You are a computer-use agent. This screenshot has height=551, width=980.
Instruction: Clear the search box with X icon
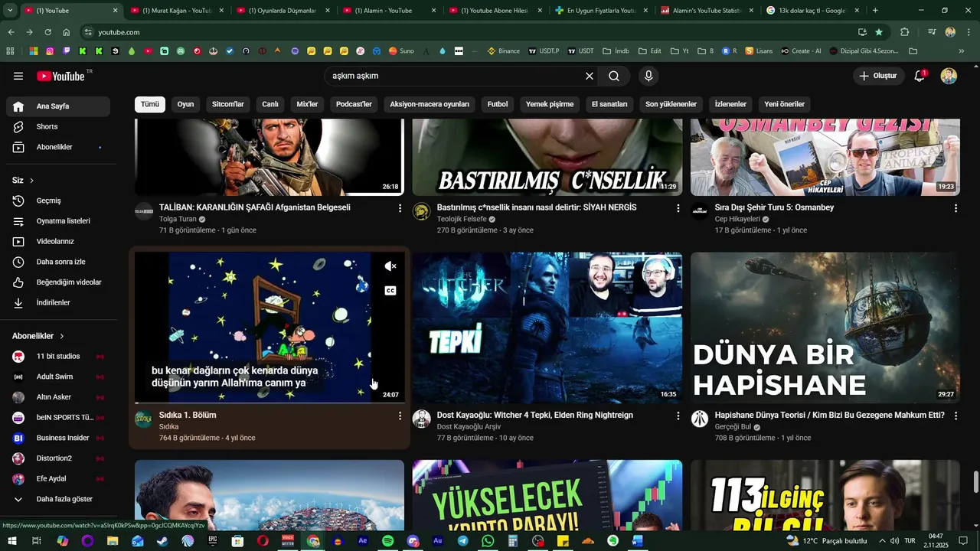(x=590, y=76)
